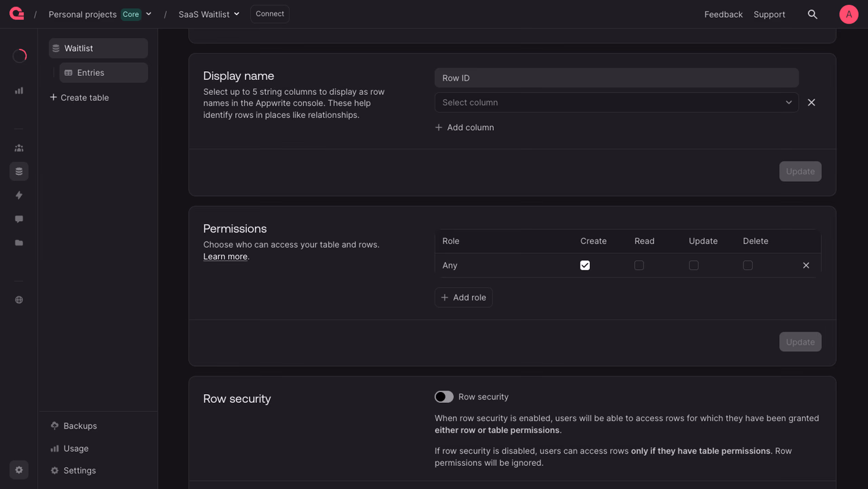868x489 pixels.
Task: Click the Row ID field
Action: click(616, 78)
